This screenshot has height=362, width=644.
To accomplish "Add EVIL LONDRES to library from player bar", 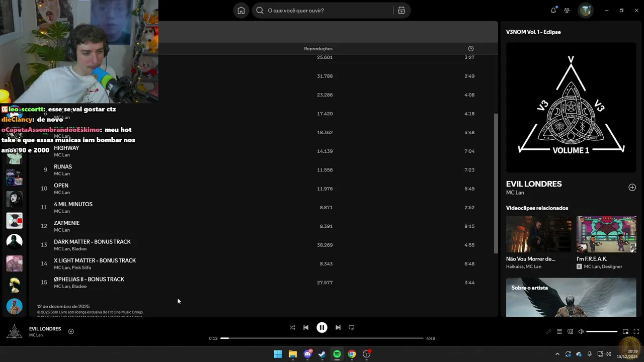I will pyautogui.click(x=71, y=331).
